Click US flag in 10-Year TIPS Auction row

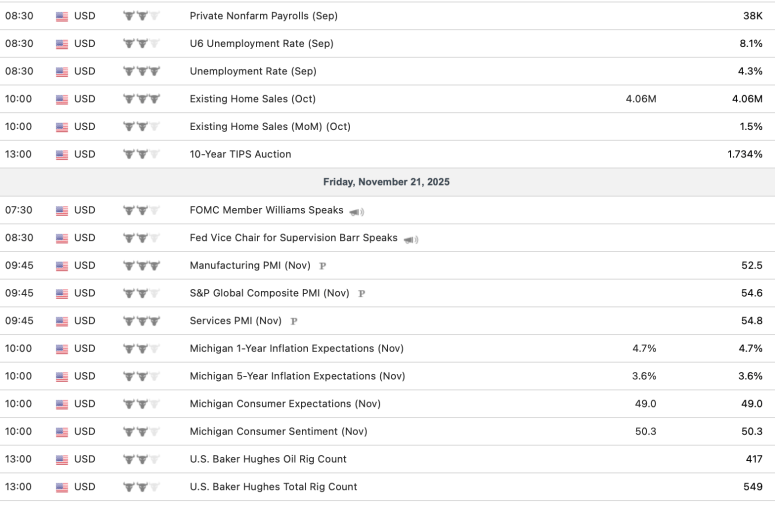pyautogui.click(x=62, y=155)
